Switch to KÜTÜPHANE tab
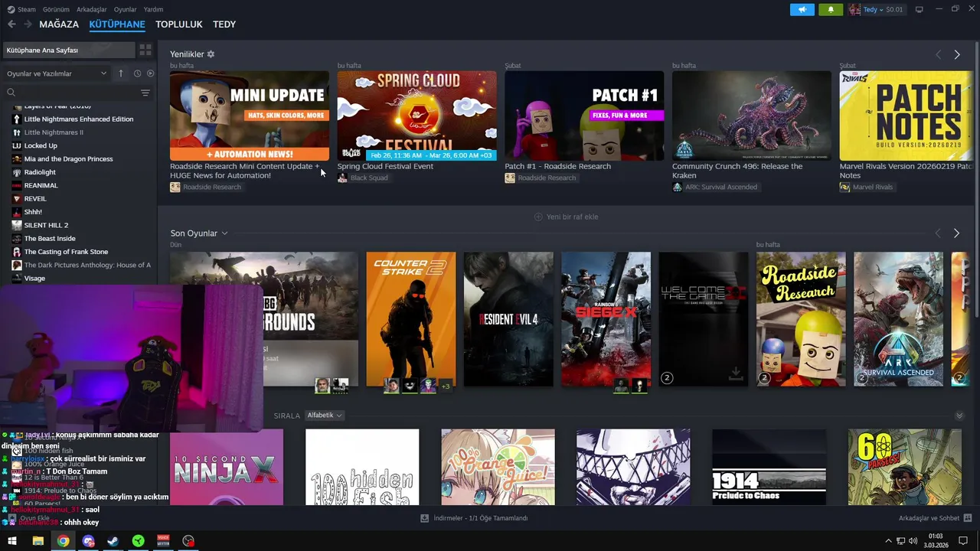980x551 pixels. click(117, 24)
